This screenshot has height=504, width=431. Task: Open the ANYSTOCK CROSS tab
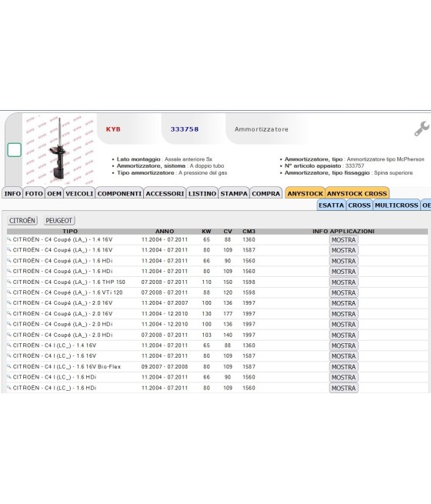click(x=357, y=193)
